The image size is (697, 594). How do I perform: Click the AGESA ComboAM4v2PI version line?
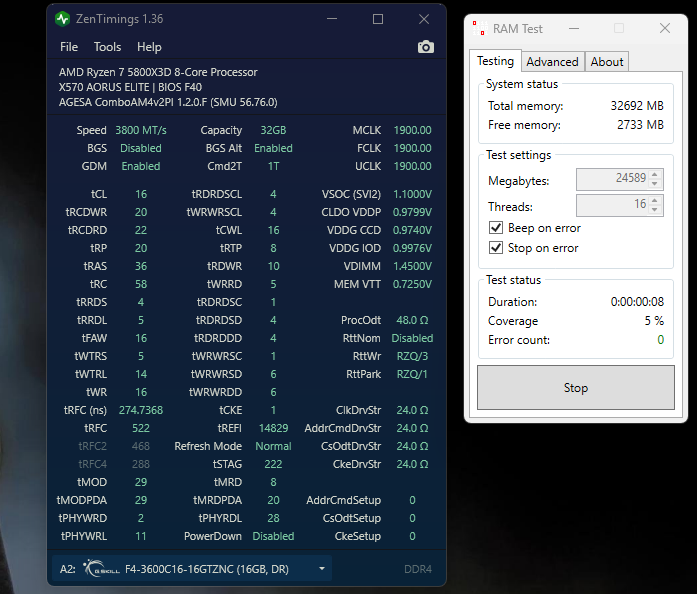click(168, 102)
